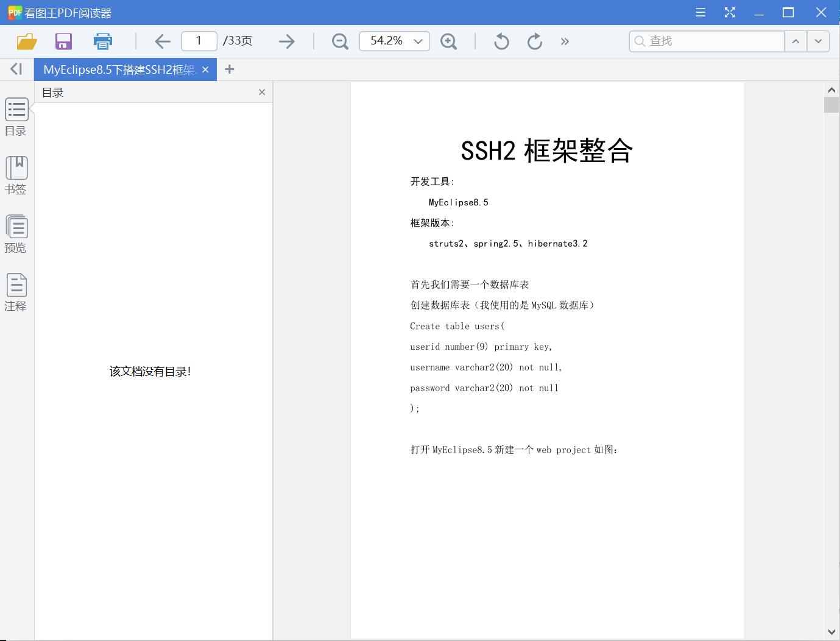Close the MyEclipse8.5 document tab
Image resolution: width=840 pixels, height=641 pixels.
point(205,69)
